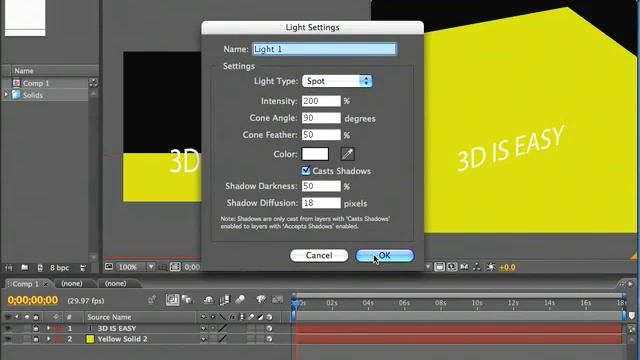Click the 10s mark on time ruler
Viewport: 640px width, 360px height.
click(x=477, y=303)
